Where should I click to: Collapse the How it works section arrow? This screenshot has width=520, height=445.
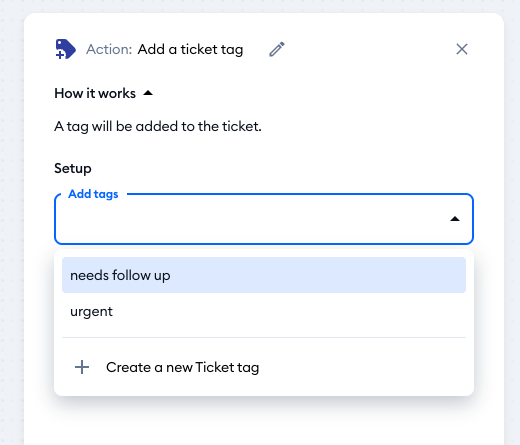click(148, 93)
